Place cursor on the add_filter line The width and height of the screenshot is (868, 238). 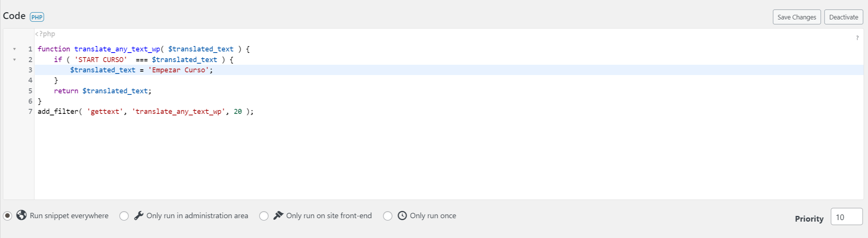146,112
